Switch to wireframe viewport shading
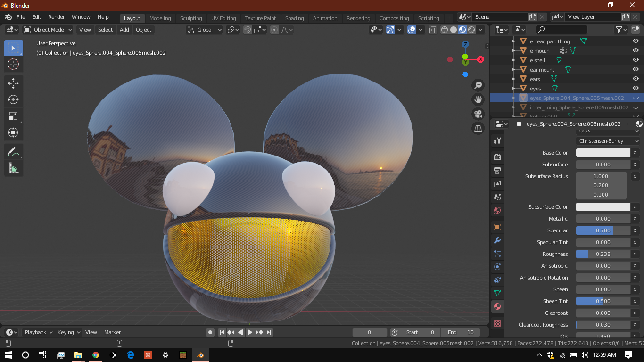644x362 pixels. point(445,30)
